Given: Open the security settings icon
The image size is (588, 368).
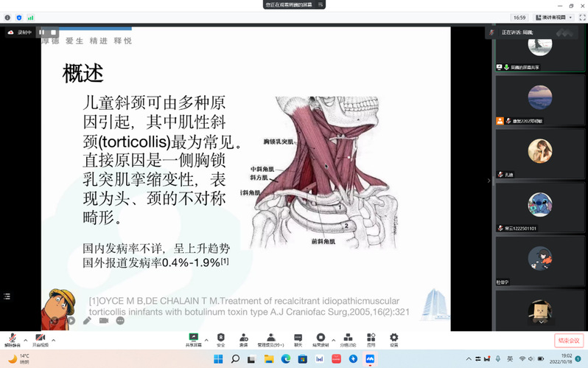Looking at the screenshot, I should [220, 339].
